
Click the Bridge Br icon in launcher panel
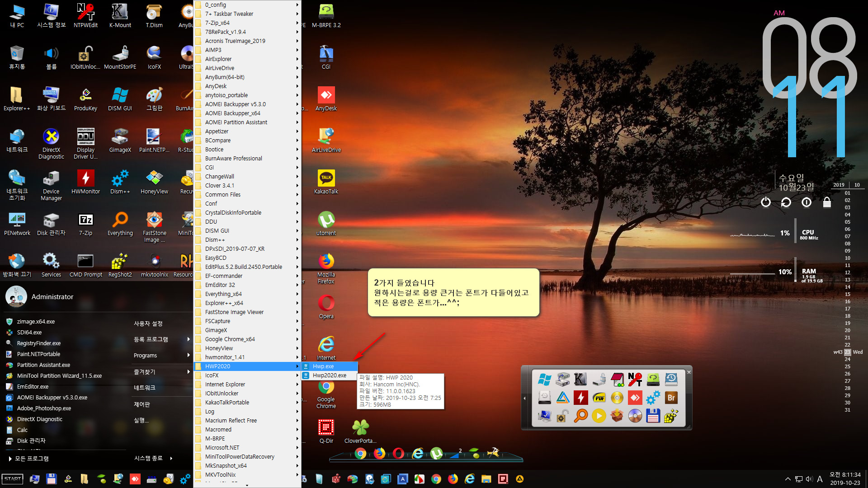click(671, 398)
